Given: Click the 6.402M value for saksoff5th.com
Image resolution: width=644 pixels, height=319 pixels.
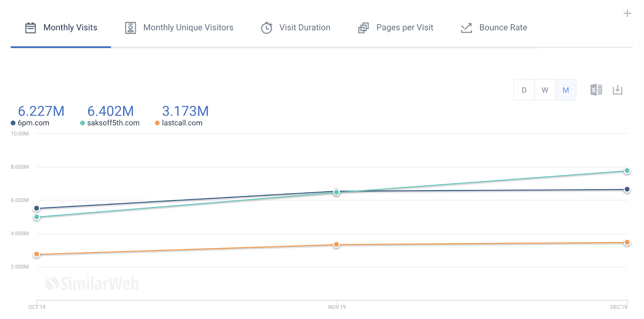Looking at the screenshot, I should point(111,111).
